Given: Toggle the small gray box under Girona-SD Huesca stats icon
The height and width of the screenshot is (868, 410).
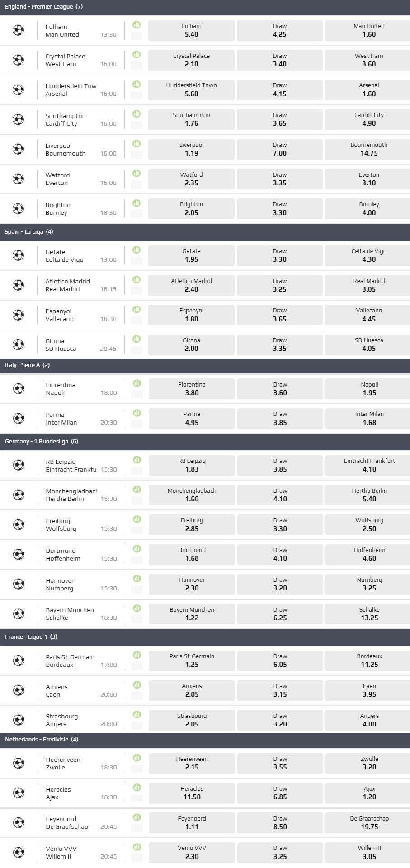Looking at the screenshot, I should pyautogui.click(x=137, y=349).
